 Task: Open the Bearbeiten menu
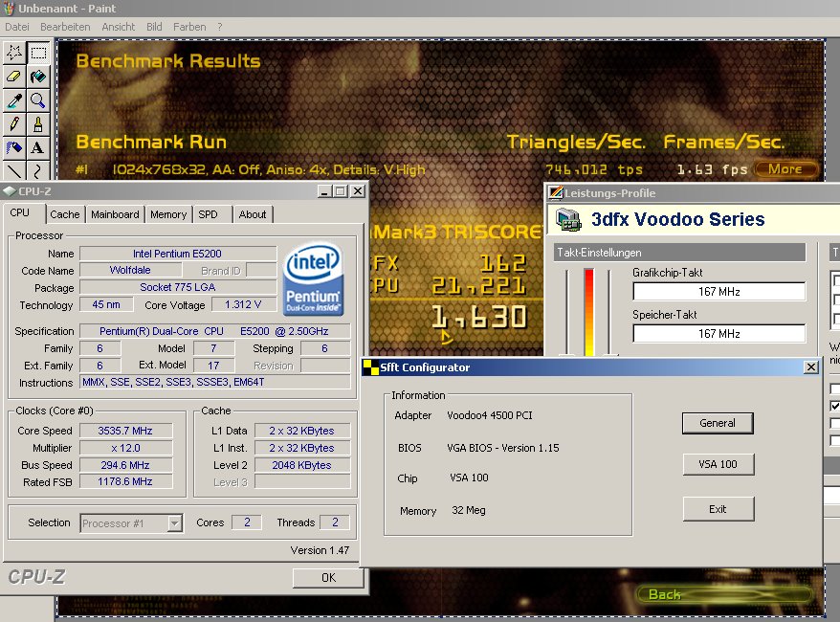click(65, 27)
